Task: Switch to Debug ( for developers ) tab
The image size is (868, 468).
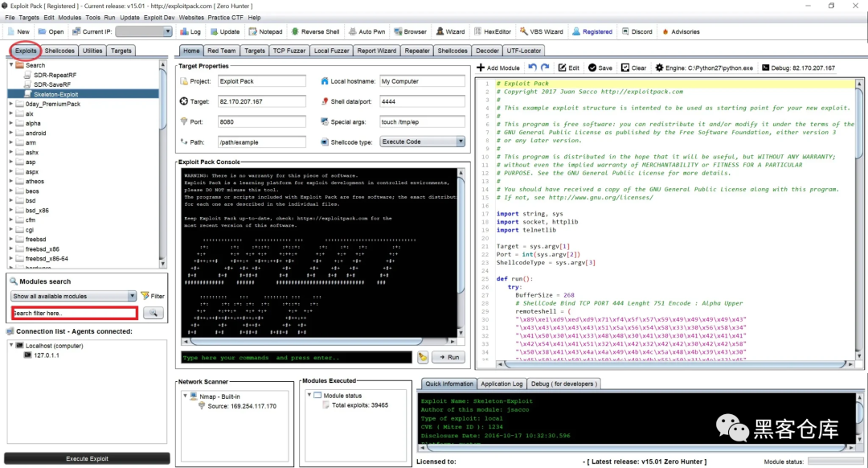Action: tap(563, 384)
